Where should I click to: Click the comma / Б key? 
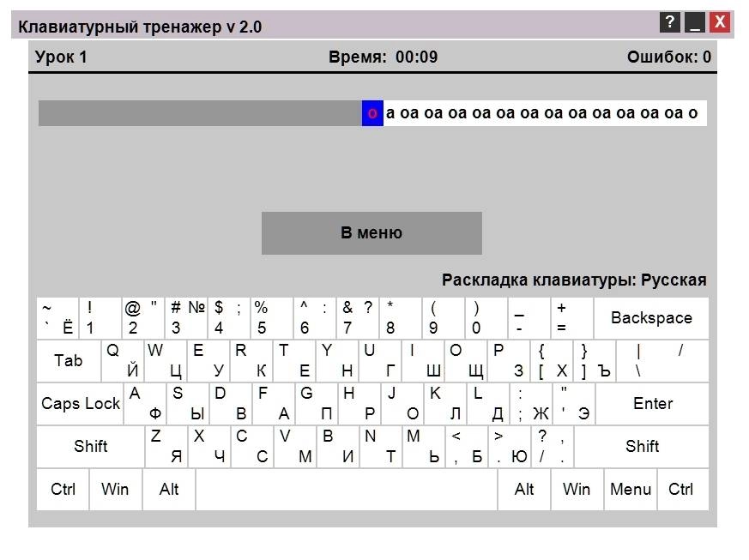[466, 447]
